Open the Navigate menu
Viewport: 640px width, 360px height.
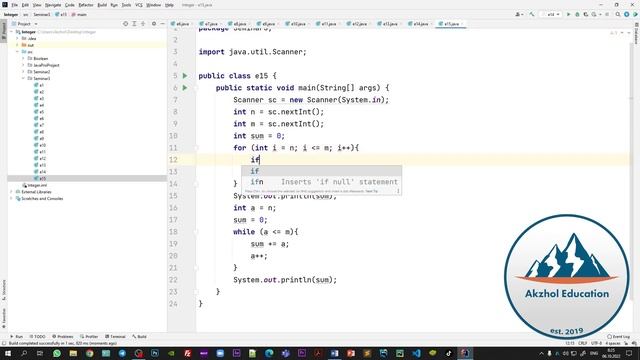coord(53,5)
